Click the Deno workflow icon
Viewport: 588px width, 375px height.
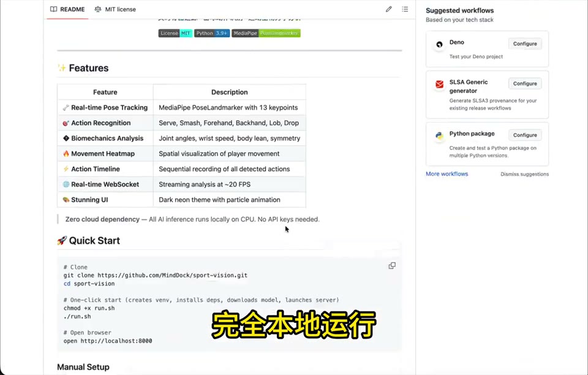click(x=439, y=44)
